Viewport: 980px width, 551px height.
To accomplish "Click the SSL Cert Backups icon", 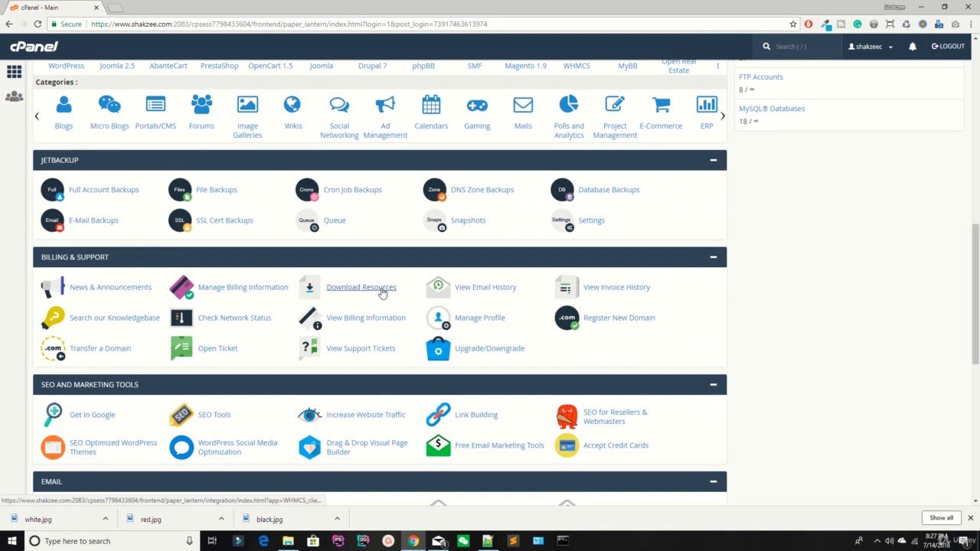I will (180, 220).
